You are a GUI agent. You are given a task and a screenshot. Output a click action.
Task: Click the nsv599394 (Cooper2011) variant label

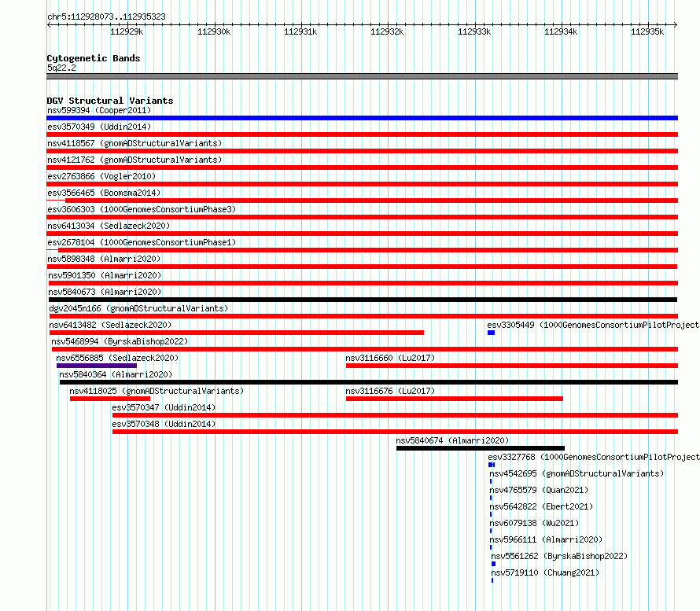coord(99,110)
